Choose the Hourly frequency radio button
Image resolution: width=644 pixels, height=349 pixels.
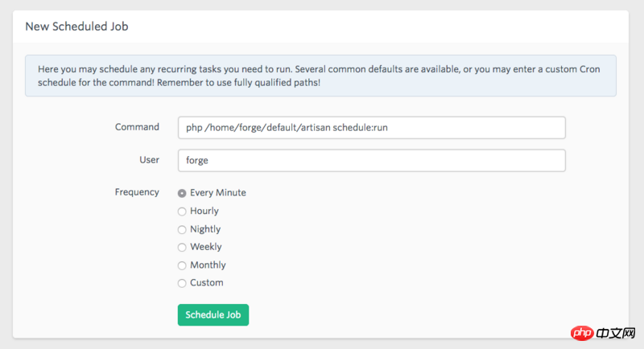pyautogui.click(x=182, y=211)
